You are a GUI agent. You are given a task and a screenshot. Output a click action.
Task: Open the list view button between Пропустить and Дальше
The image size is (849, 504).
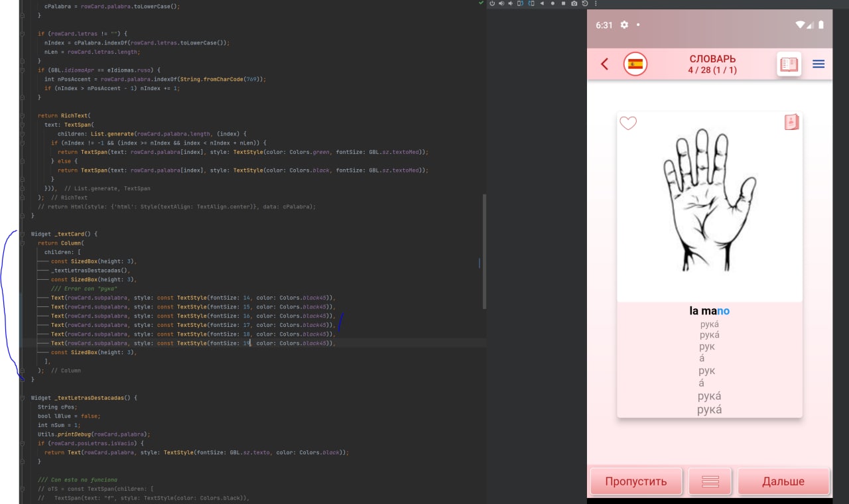pos(710,481)
